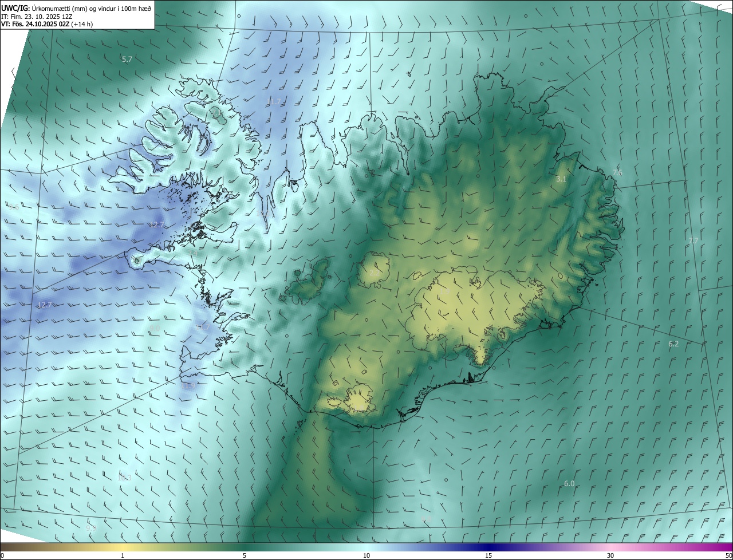Screen dimensions: 733x560
Task: Click the 30 tick on the color scale
Action: pyautogui.click(x=610, y=555)
